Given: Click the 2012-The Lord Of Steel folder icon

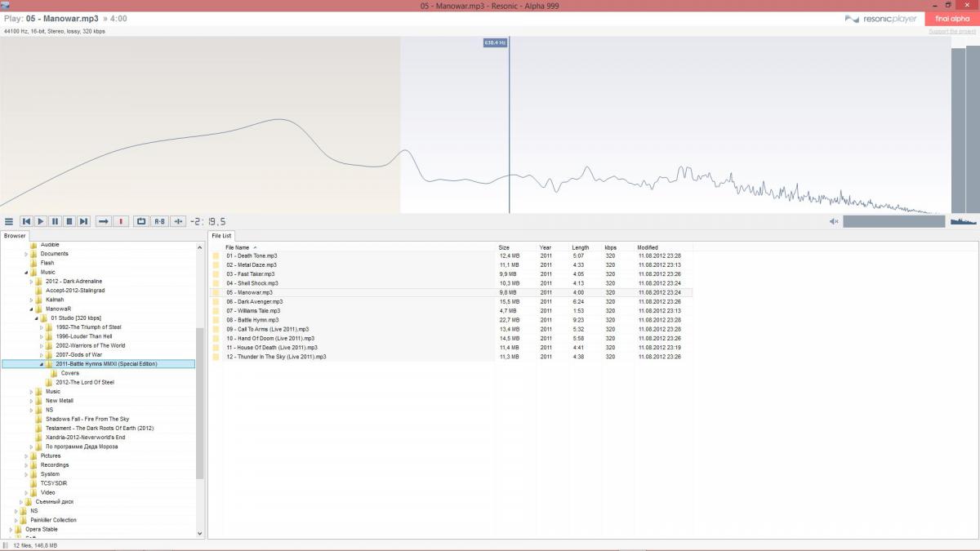Looking at the screenshot, I should 49,382.
